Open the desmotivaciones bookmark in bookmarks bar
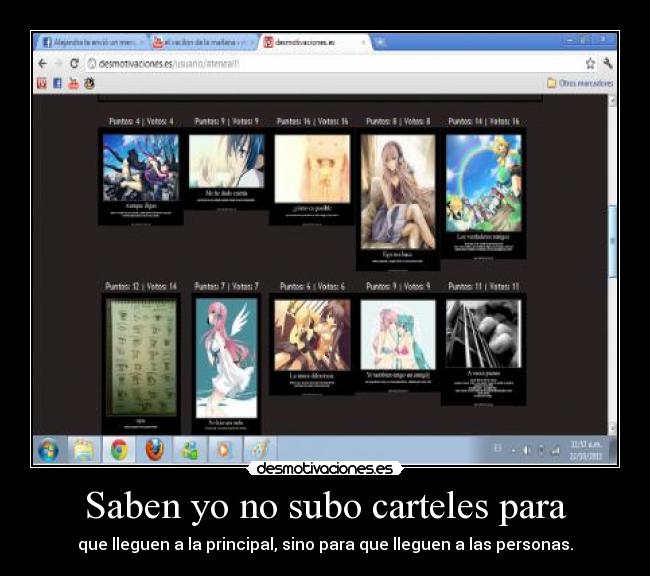This screenshot has width=650, height=576. (42, 83)
